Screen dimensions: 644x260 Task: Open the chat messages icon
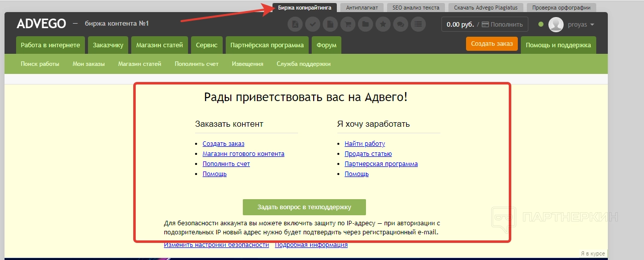click(401, 24)
